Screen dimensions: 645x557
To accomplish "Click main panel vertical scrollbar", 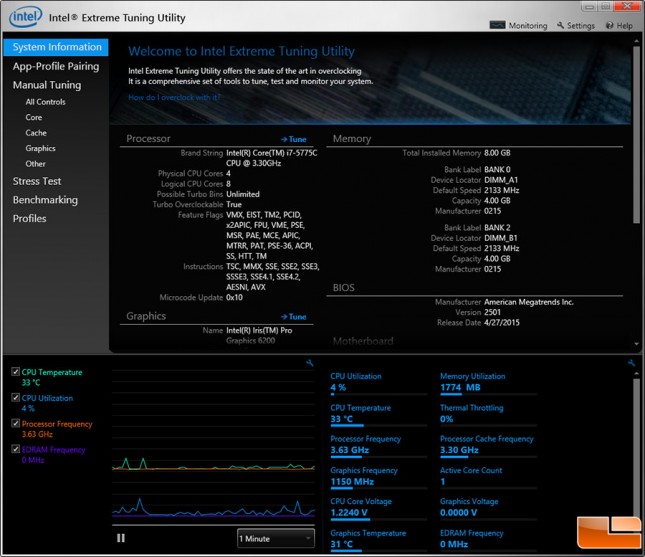I will click(x=636, y=136).
